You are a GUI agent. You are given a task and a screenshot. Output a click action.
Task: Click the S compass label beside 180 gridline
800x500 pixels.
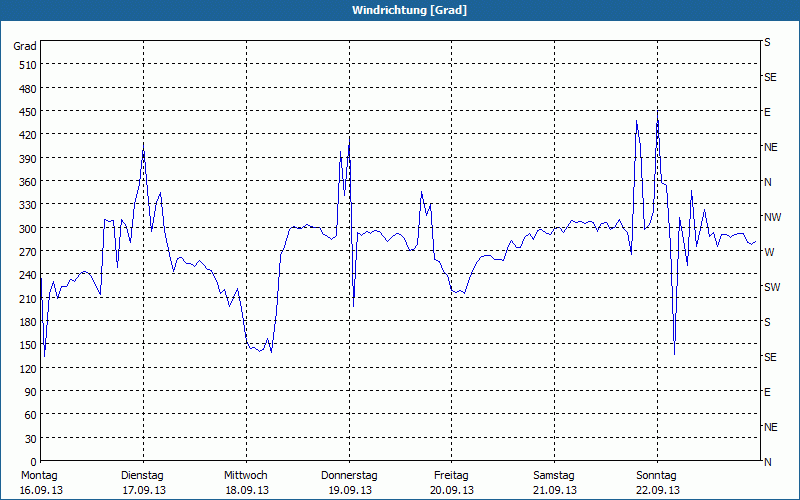[767, 322]
